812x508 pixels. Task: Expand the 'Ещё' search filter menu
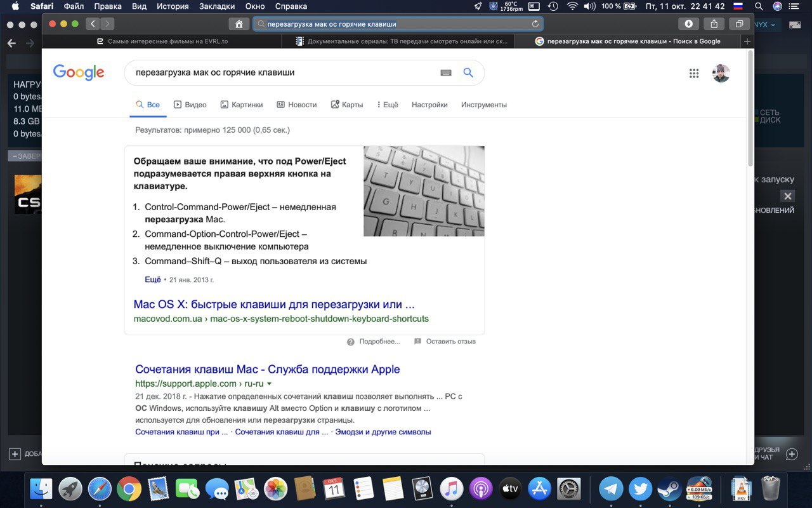pyautogui.click(x=388, y=105)
